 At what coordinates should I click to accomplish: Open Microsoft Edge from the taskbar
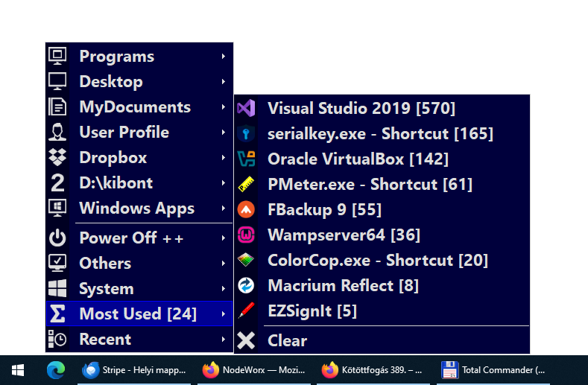[x=55, y=369]
